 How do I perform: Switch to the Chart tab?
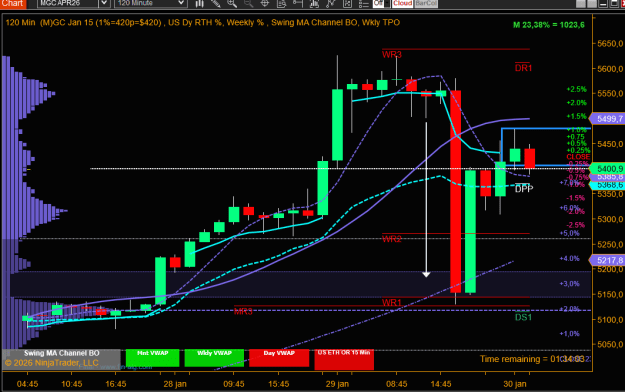point(13,4)
